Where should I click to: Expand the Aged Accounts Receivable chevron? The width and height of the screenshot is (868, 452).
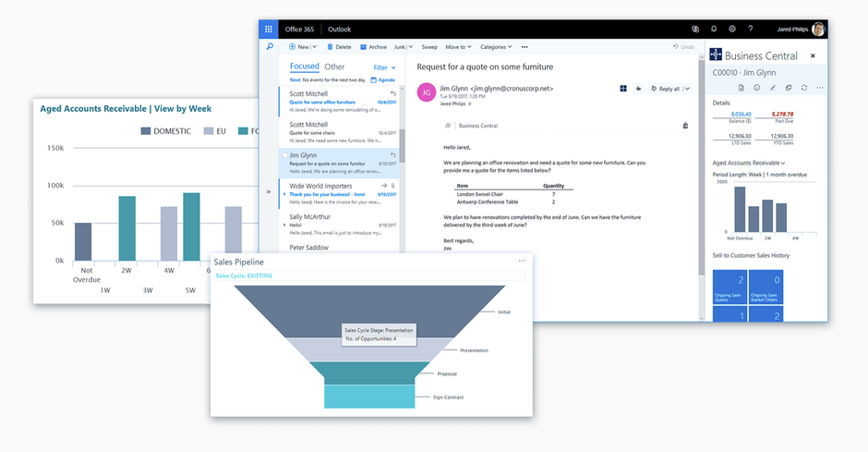click(x=784, y=163)
